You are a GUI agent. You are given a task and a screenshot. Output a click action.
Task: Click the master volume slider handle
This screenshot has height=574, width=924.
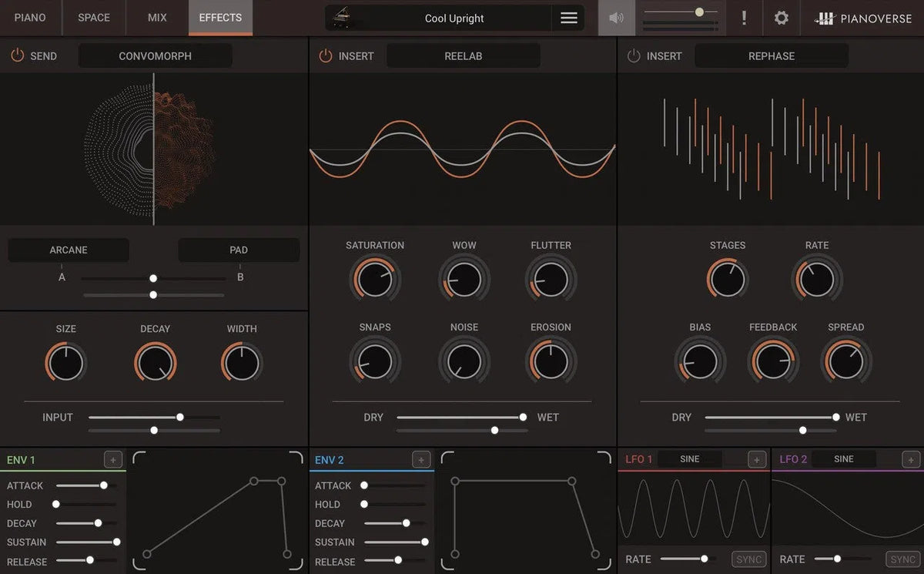pyautogui.click(x=699, y=12)
